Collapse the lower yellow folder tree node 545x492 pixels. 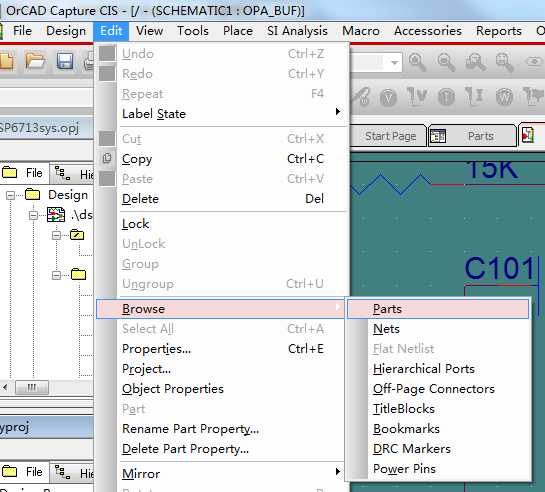point(56,275)
